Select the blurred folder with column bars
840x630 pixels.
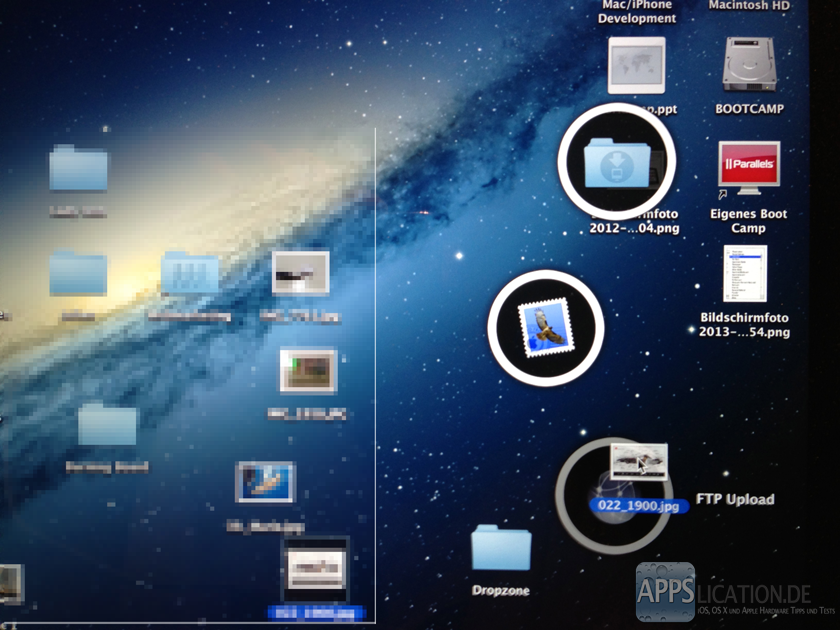click(x=190, y=274)
